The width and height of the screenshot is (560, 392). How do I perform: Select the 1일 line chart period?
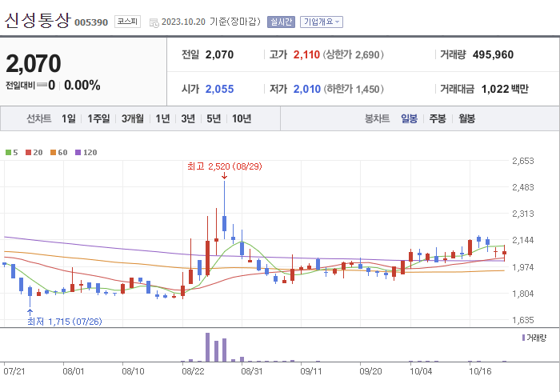click(x=69, y=118)
